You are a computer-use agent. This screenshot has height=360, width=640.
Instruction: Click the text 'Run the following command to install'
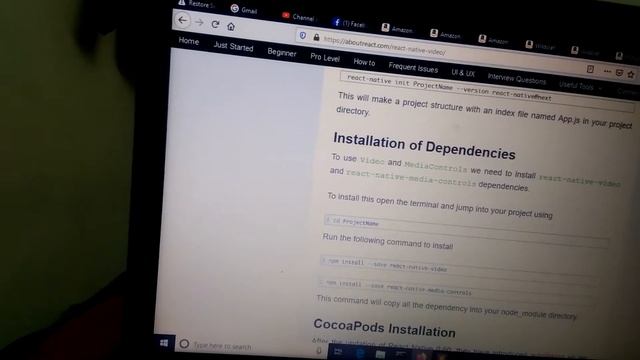point(388,241)
